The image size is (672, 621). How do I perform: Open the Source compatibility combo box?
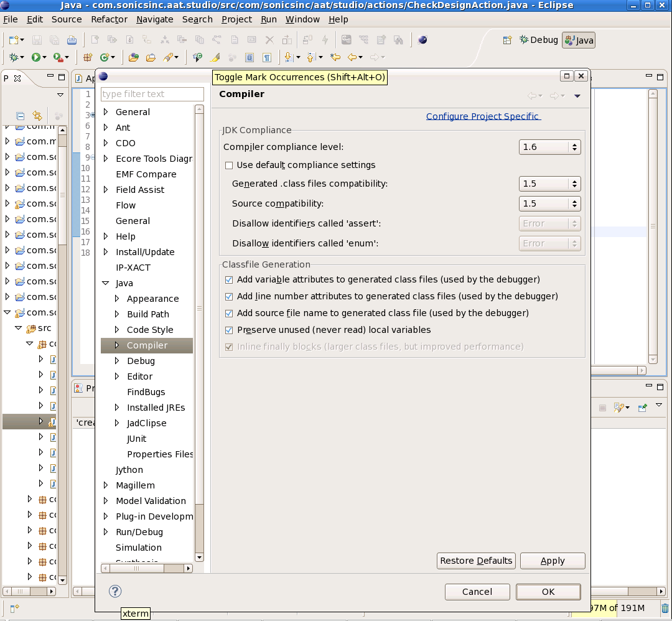pyautogui.click(x=549, y=203)
